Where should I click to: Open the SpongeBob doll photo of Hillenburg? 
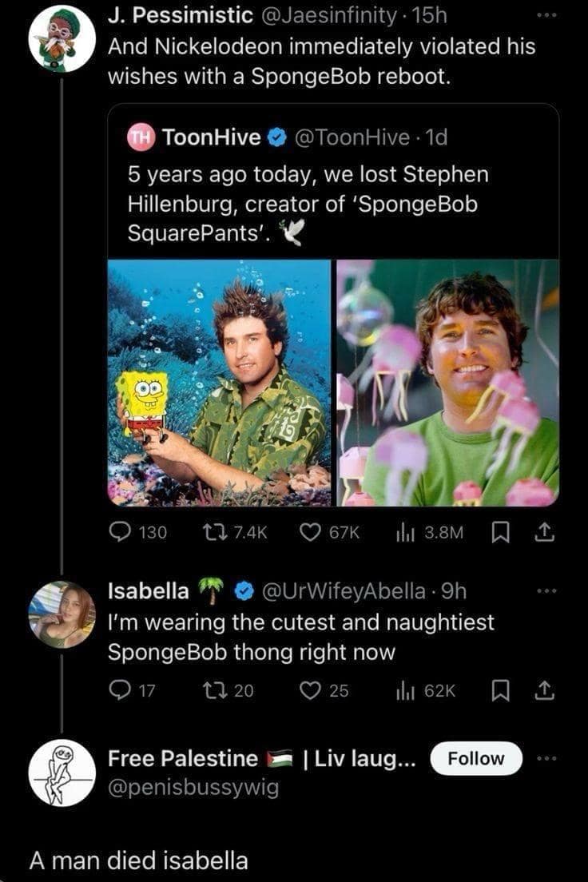220,383
